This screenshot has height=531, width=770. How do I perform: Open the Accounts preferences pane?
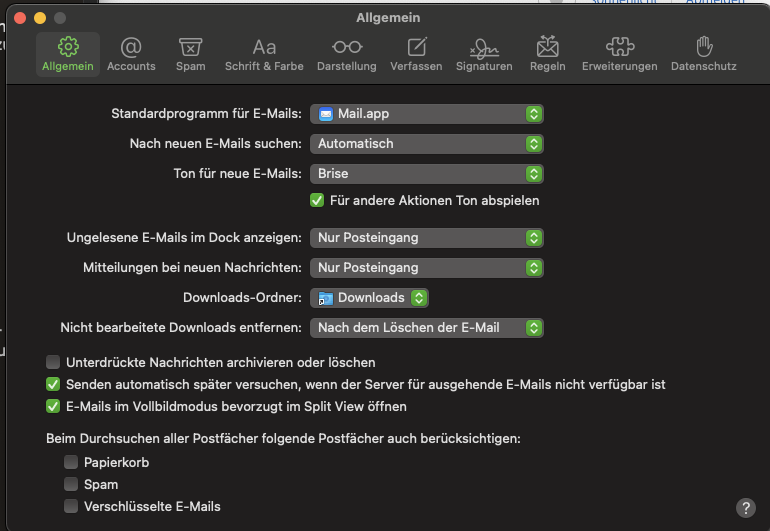point(131,54)
